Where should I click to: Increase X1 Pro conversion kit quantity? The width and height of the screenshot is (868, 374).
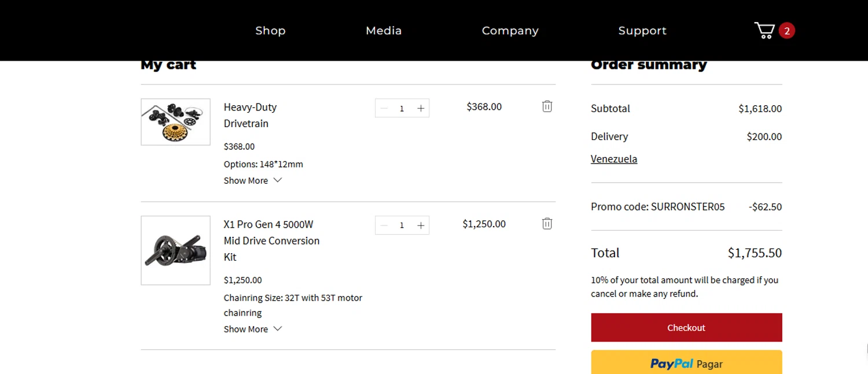tap(421, 225)
